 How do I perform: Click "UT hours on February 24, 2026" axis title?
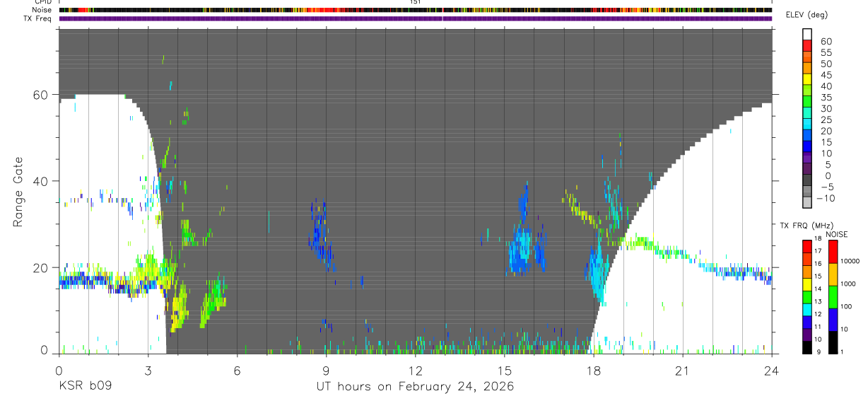(x=415, y=387)
